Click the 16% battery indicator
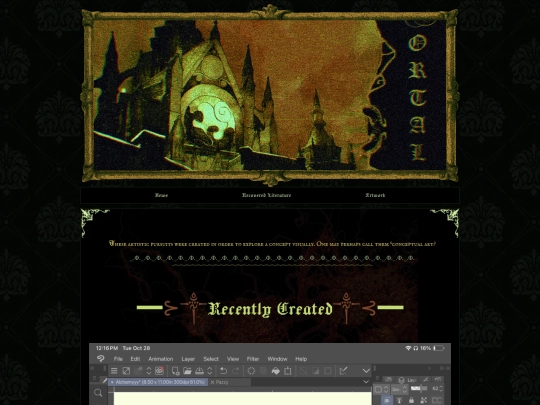This screenshot has width=540, height=405. (x=433, y=348)
